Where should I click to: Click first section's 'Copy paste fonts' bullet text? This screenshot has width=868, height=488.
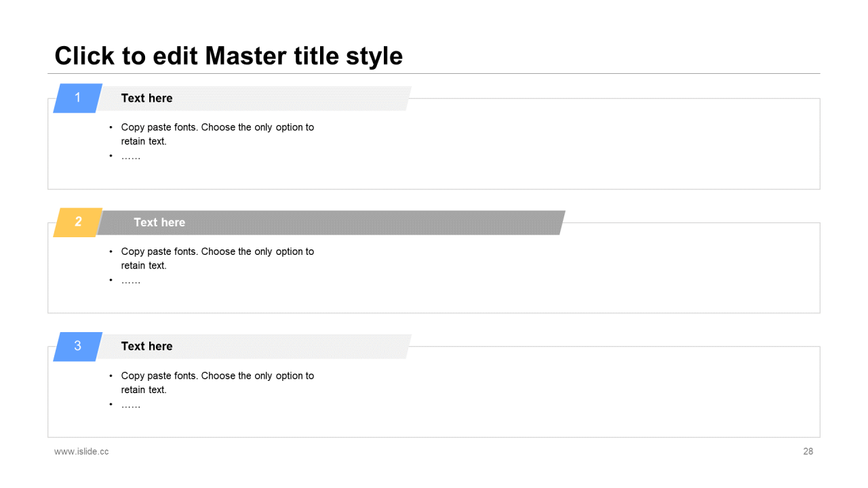(217, 134)
